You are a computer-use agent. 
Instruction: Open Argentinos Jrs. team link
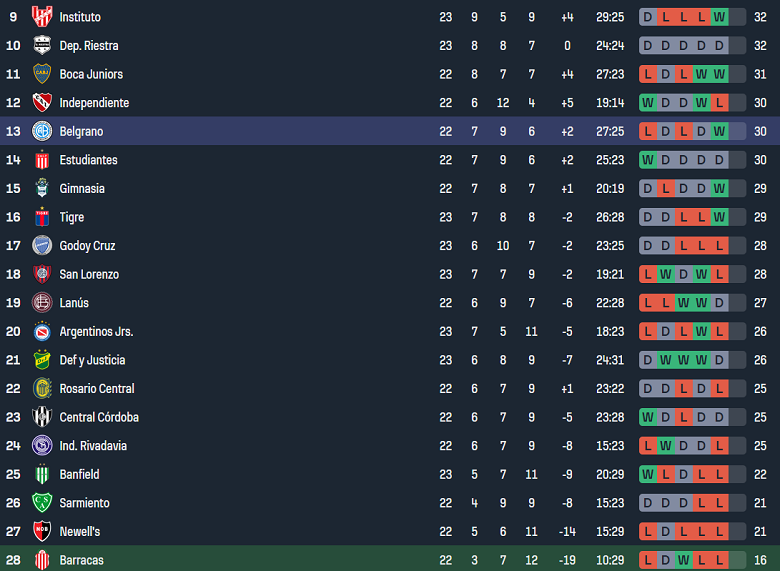[96, 332]
